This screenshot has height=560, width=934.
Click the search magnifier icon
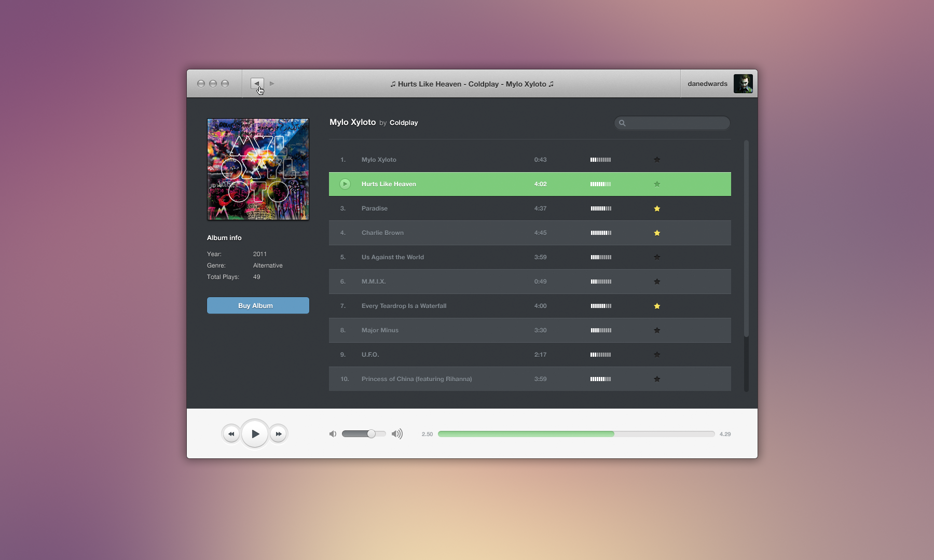(x=622, y=123)
